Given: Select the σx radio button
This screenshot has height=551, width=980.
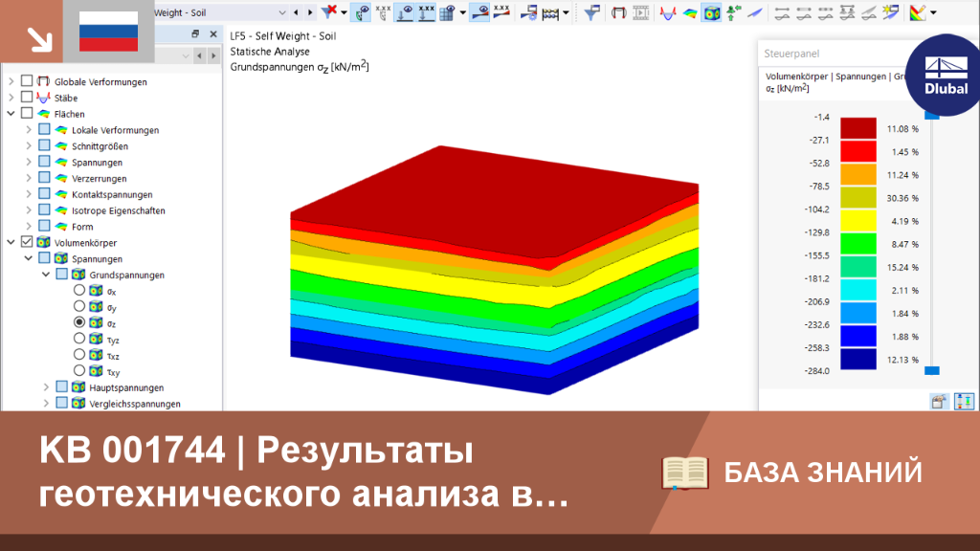Looking at the screenshot, I should click(x=78, y=291).
